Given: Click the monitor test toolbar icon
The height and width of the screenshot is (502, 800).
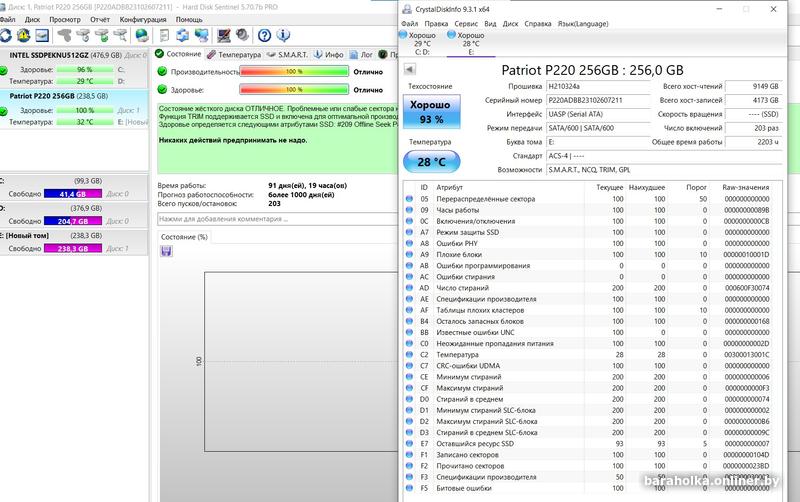Looking at the screenshot, I should coord(223,35).
